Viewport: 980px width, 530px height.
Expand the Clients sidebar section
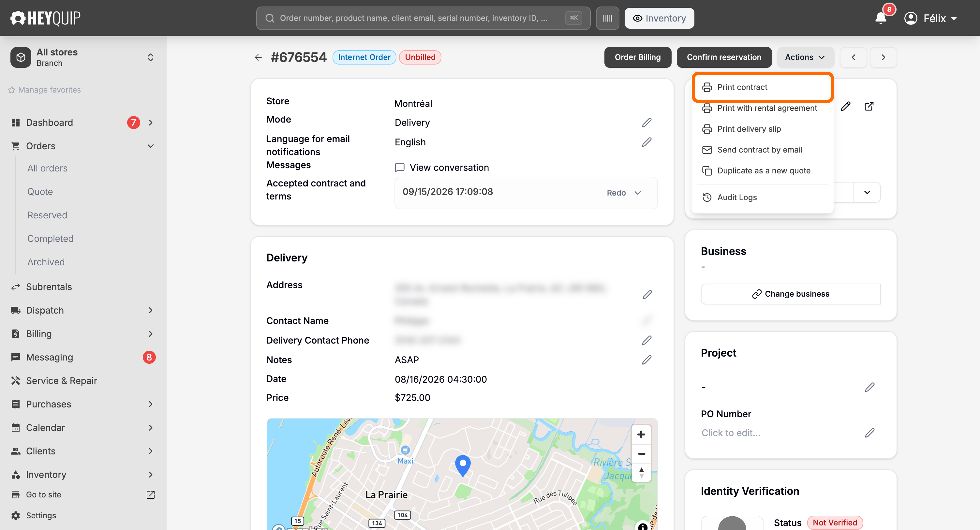tap(151, 451)
